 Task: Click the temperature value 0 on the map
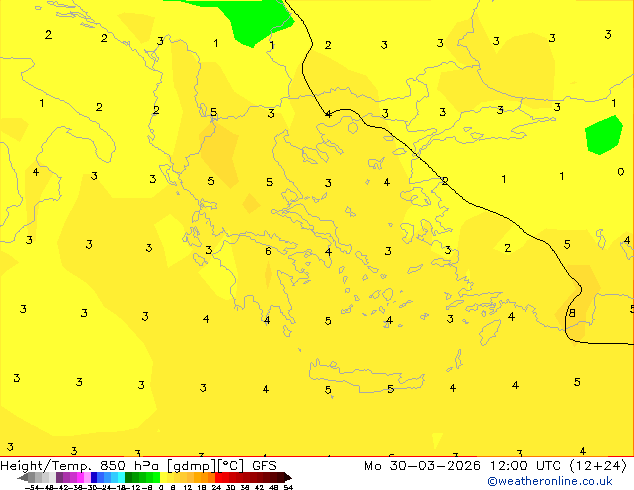(621, 172)
